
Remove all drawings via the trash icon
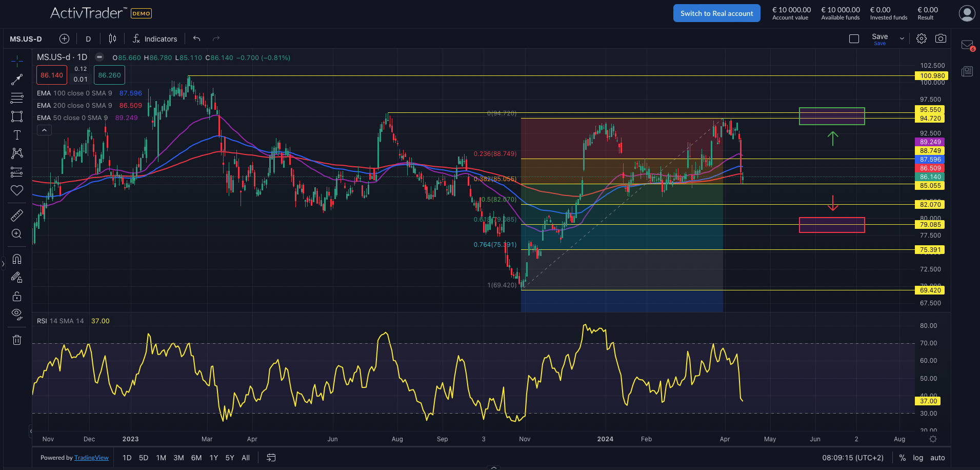click(x=17, y=340)
